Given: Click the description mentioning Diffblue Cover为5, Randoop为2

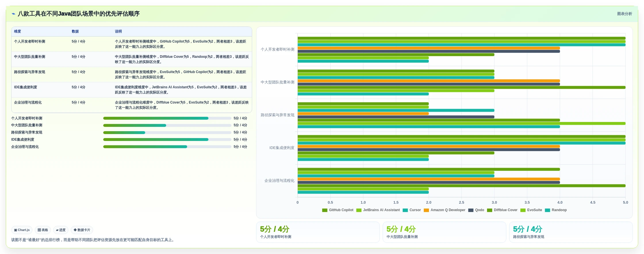Looking at the screenshot, I should (182, 59).
